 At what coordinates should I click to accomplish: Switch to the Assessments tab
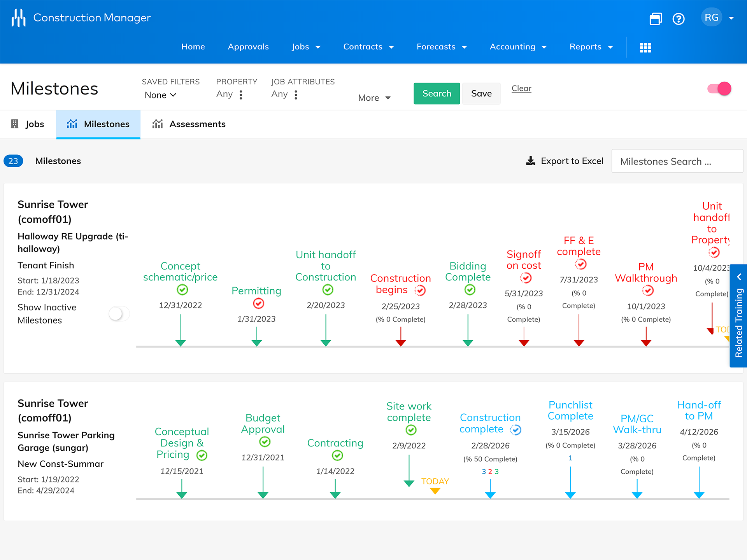click(x=189, y=124)
